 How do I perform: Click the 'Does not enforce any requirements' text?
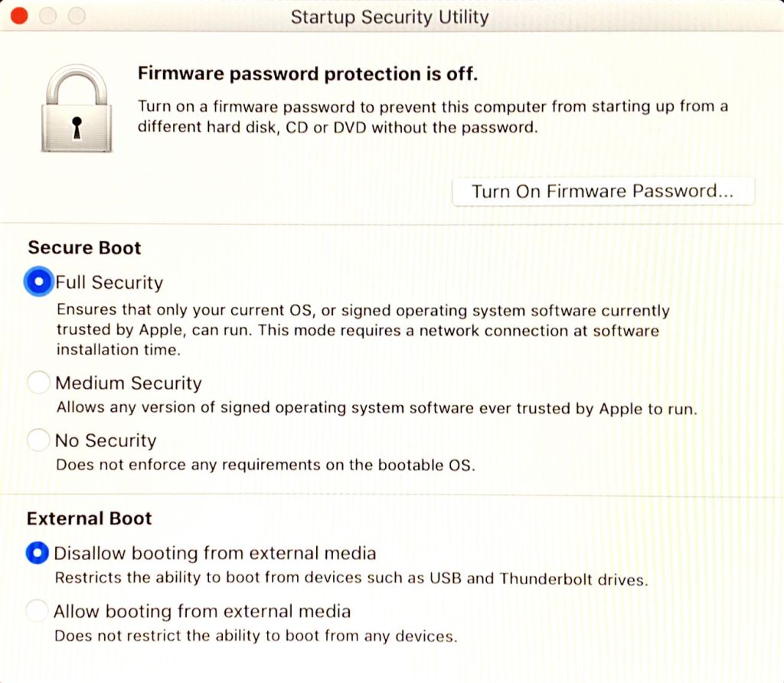tap(265, 465)
